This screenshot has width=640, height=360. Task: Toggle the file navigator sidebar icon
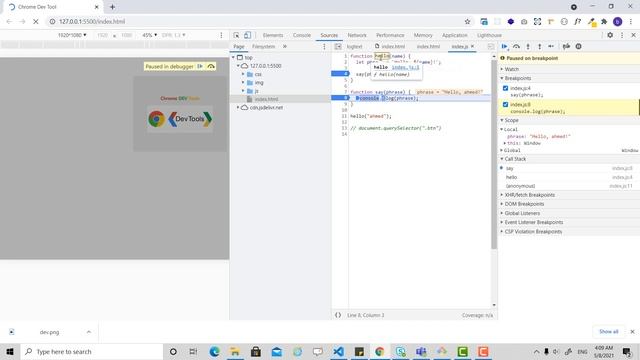coord(338,47)
